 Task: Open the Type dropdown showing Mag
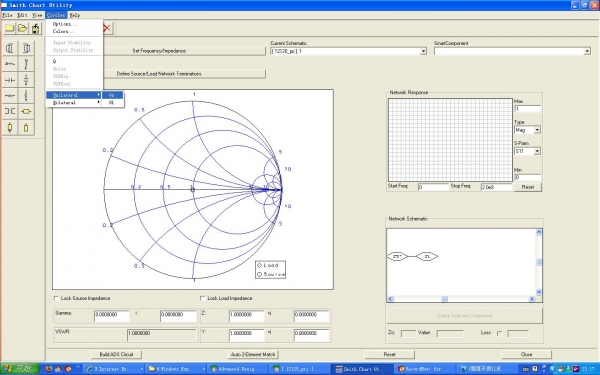(x=537, y=130)
